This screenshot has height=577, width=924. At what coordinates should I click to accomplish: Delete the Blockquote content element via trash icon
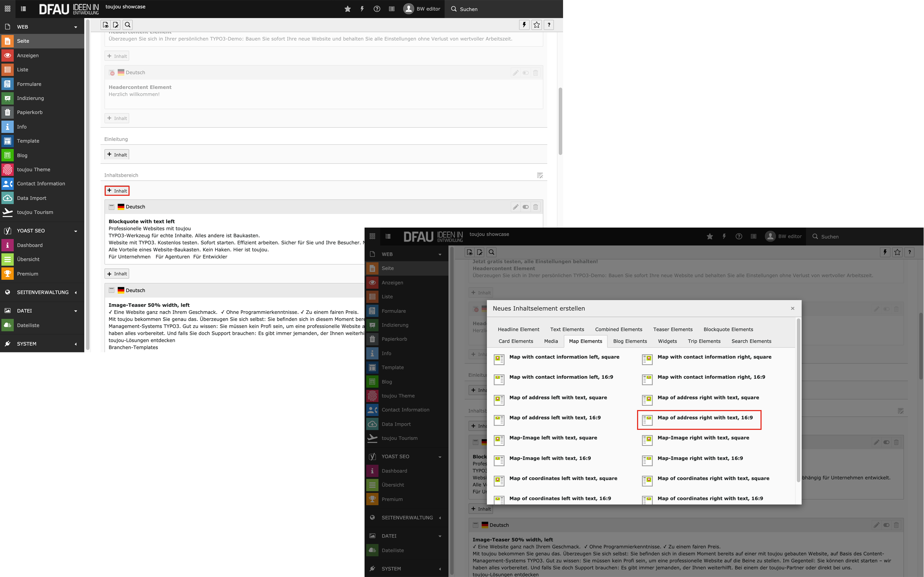pos(535,207)
